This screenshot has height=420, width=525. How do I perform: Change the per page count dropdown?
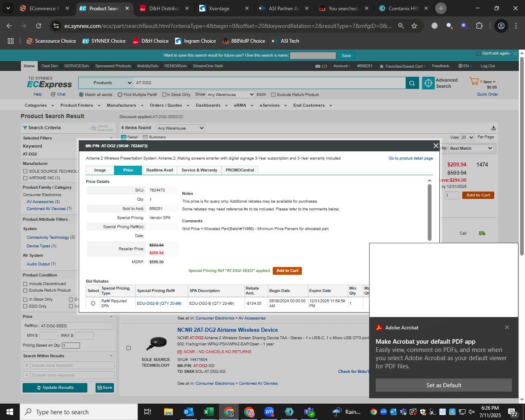(467, 137)
